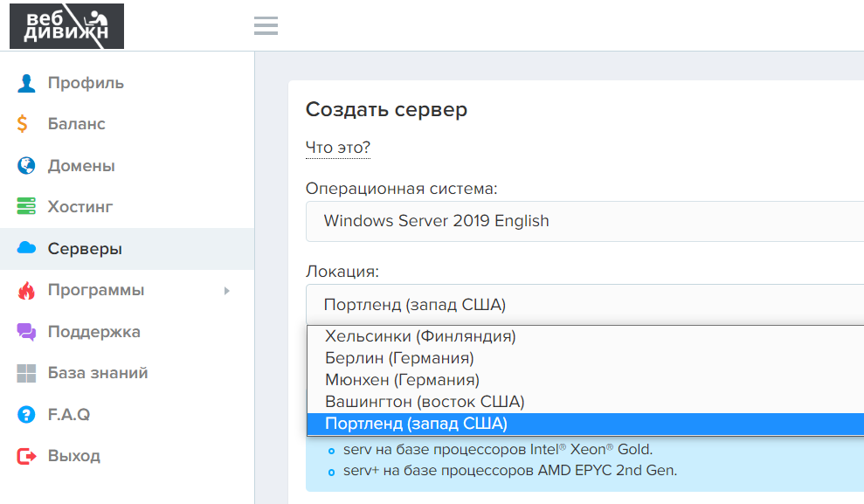The height and width of the screenshot is (504, 864).
Task: Open the Операционная система dropdown
Action: pos(584,221)
